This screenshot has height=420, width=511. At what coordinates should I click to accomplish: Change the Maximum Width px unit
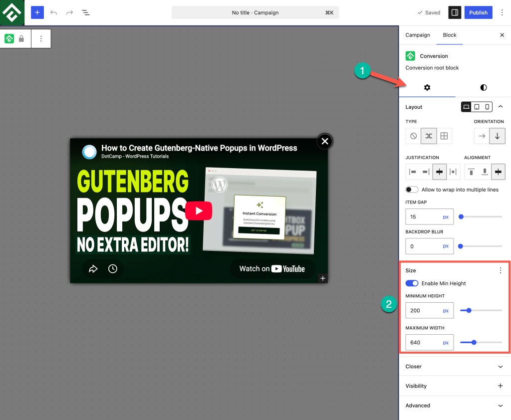tap(446, 343)
